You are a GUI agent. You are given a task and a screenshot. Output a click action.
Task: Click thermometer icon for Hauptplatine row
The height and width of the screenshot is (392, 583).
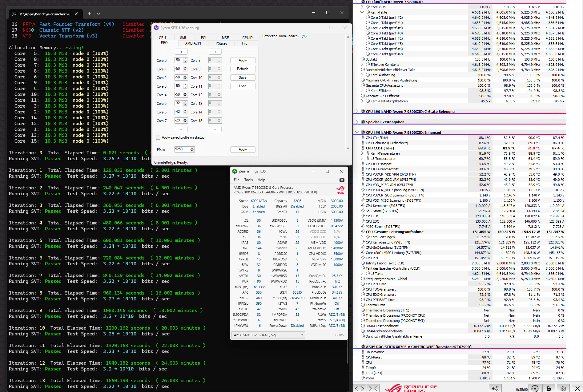point(363,352)
